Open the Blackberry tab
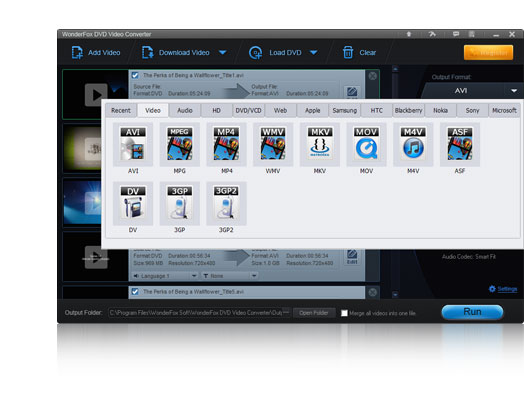Image resolution: width=524 pixels, height=400 pixels. pyautogui.click(x=408, y=111)
